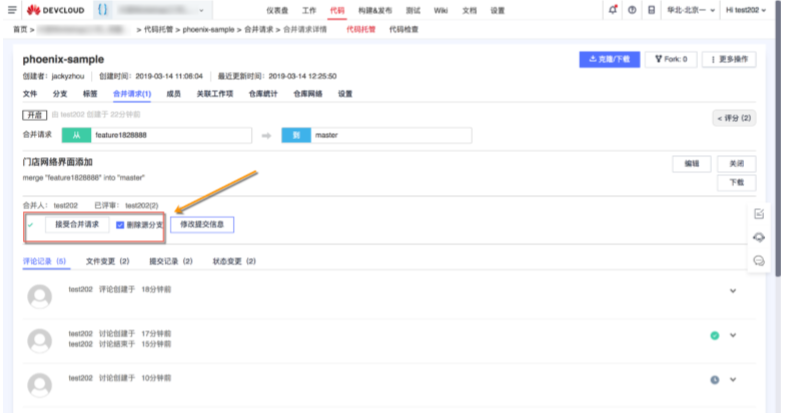Screen dimensions: 790x413
Task: Click the home breadcrumb link
Action: (20, 29)
